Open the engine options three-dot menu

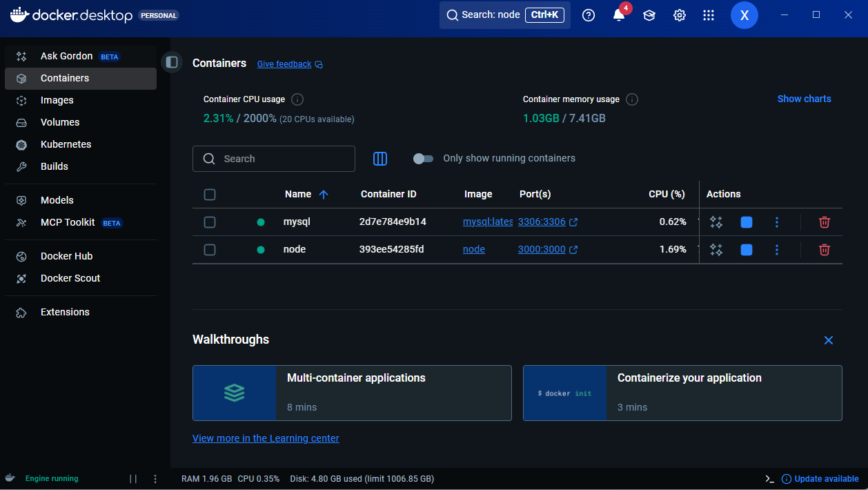point(155,478)
